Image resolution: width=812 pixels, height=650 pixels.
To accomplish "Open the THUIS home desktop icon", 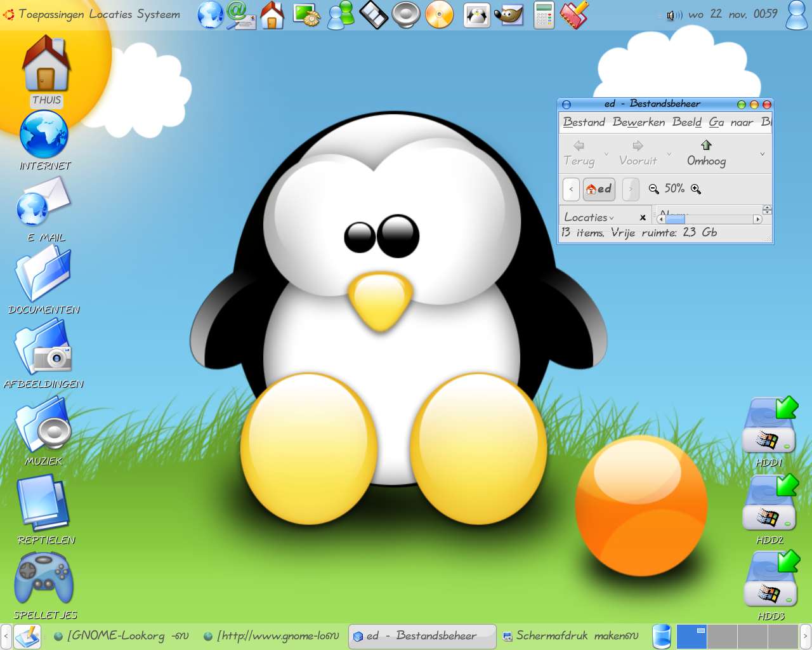I will (46, 71).
